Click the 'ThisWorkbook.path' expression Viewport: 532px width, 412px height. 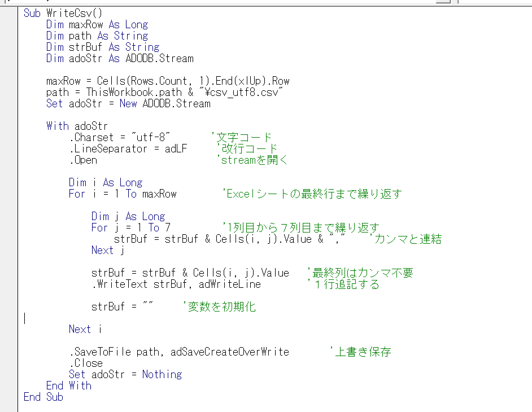click(134, 92)
